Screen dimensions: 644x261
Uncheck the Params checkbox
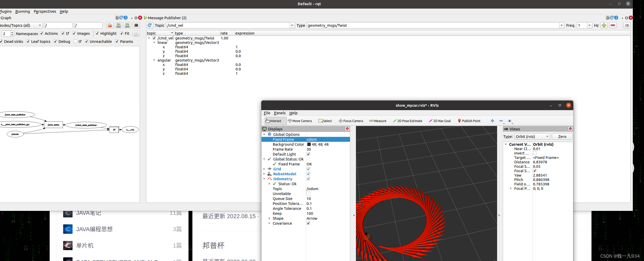click(117, 42)
